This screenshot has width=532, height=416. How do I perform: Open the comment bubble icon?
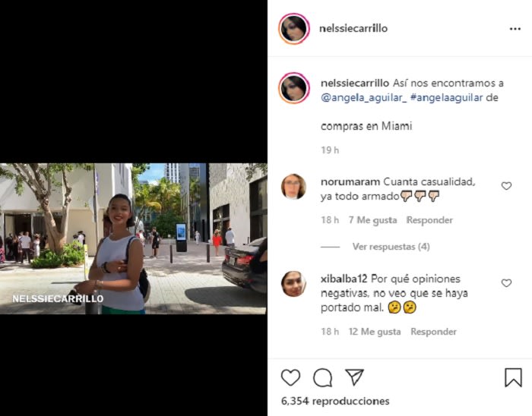point(323,377)
